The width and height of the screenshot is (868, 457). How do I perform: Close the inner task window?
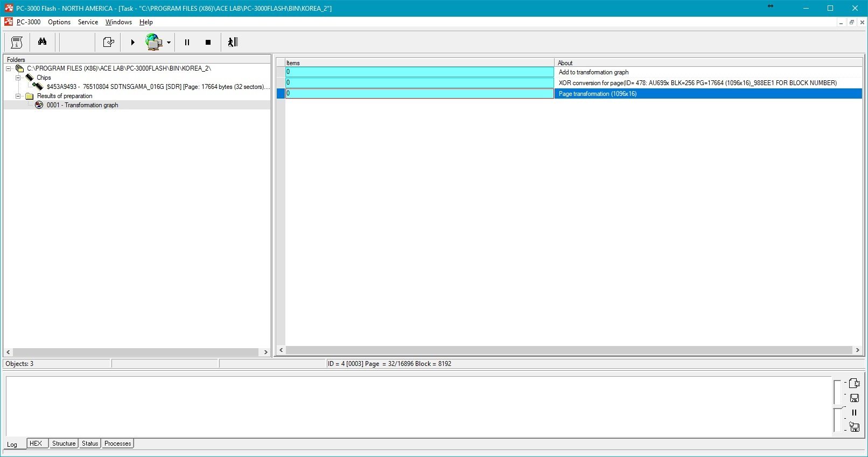pyautogui.click(x=862, y=22)
